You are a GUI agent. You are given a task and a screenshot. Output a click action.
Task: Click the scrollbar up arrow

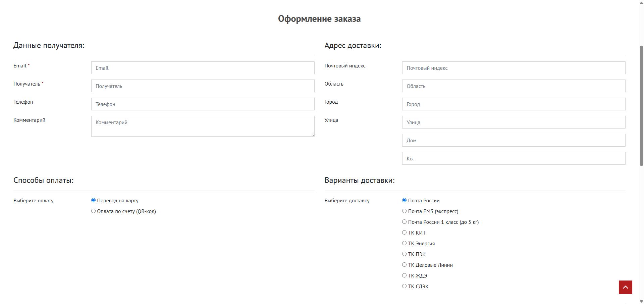[x=641, y=2]
